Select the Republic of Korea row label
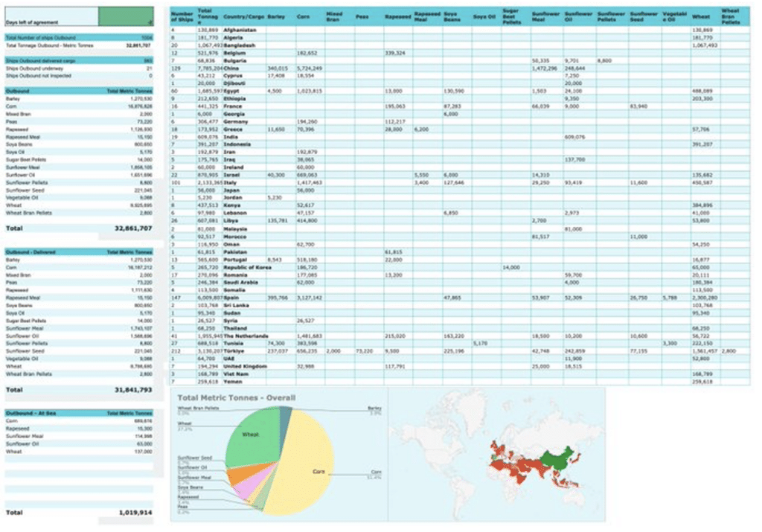762x532 pixels. pos(247,267)
